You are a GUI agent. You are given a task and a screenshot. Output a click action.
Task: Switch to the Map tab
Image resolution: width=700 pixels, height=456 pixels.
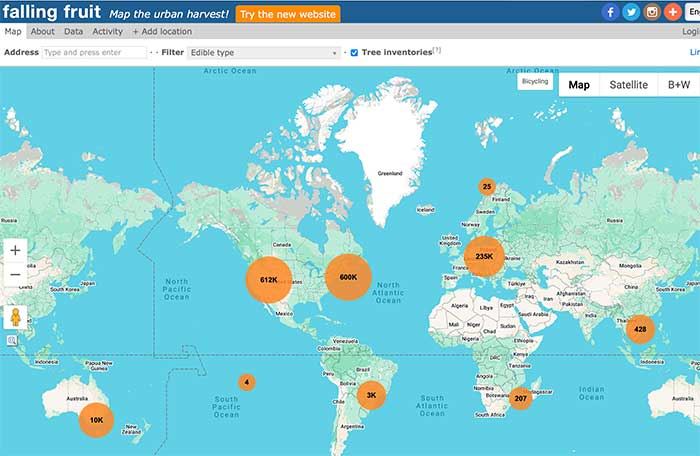click(13, 31)
